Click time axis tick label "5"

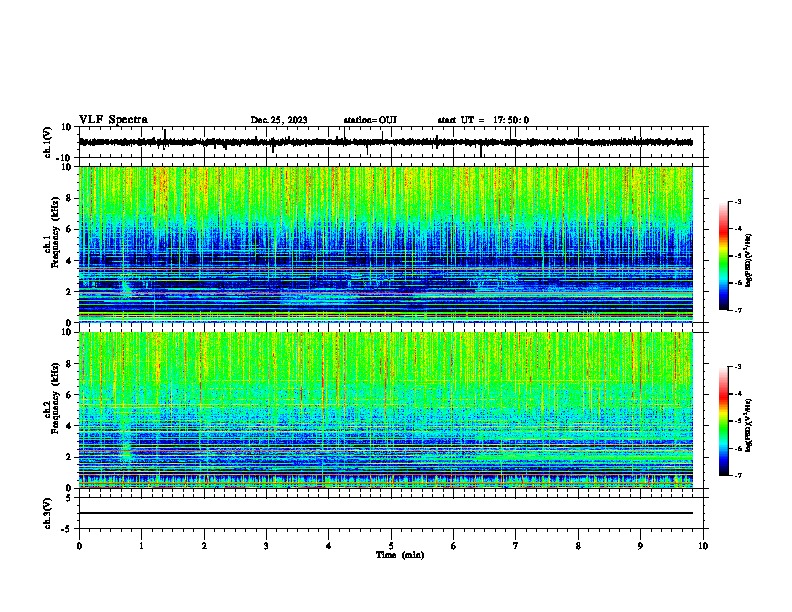391,546
